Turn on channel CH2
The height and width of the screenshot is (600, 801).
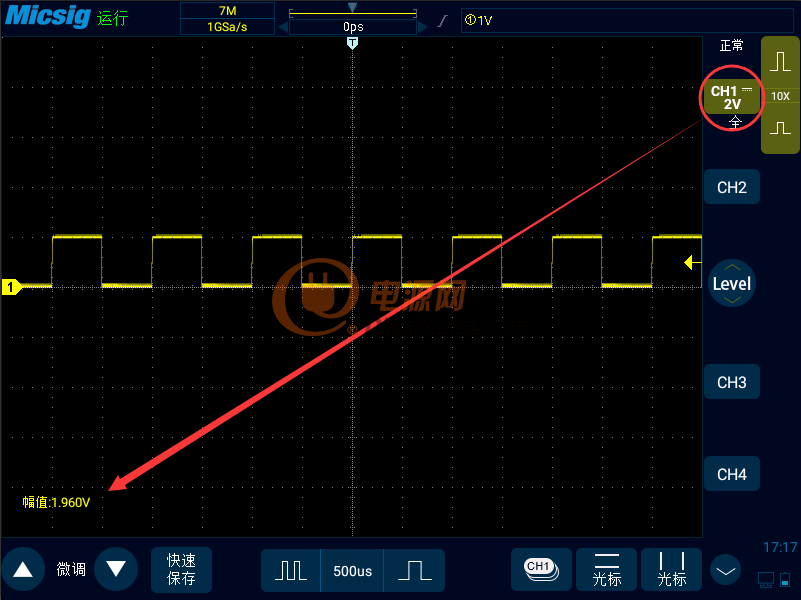(732, 187)
